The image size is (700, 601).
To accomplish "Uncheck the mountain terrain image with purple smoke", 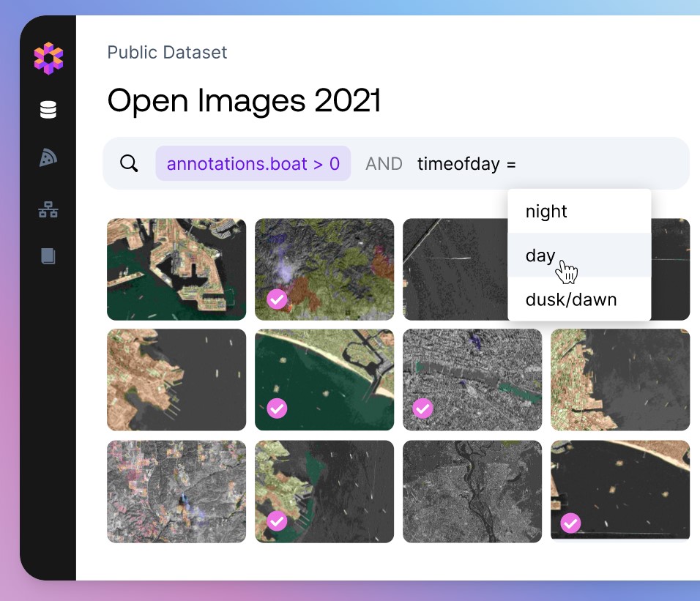I will pyautogui.click(x=277, y=299).
